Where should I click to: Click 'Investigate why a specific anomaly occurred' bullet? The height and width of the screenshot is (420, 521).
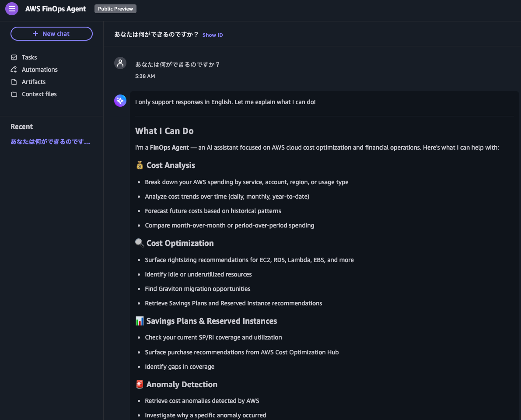point(206,415)
